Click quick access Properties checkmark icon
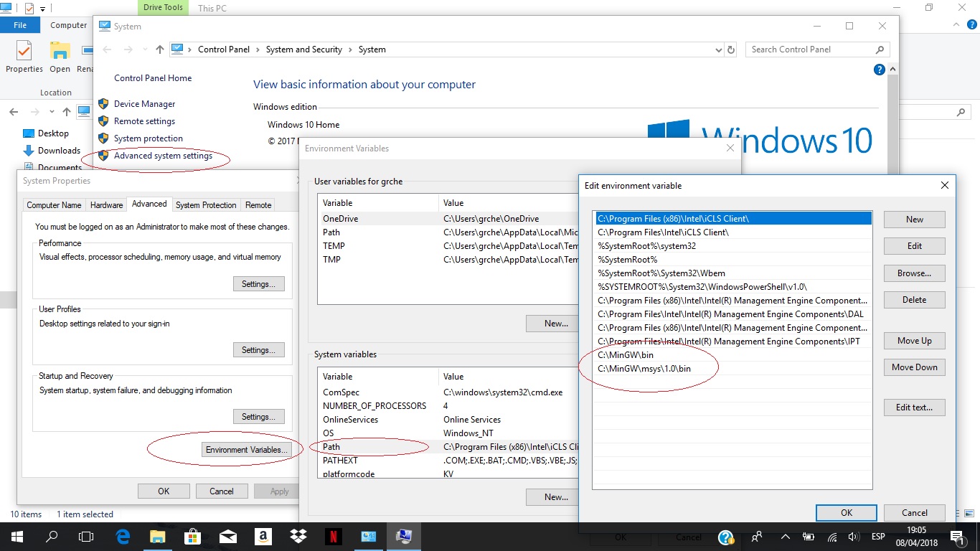This screenshot has width=980, height=551. 29,9
